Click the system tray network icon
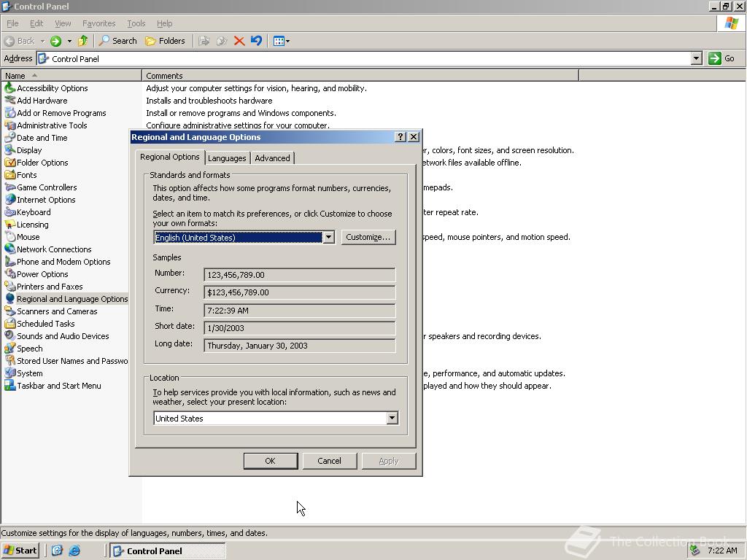The width and height of the screenshot is (747, 560). (x=695, y=551)
